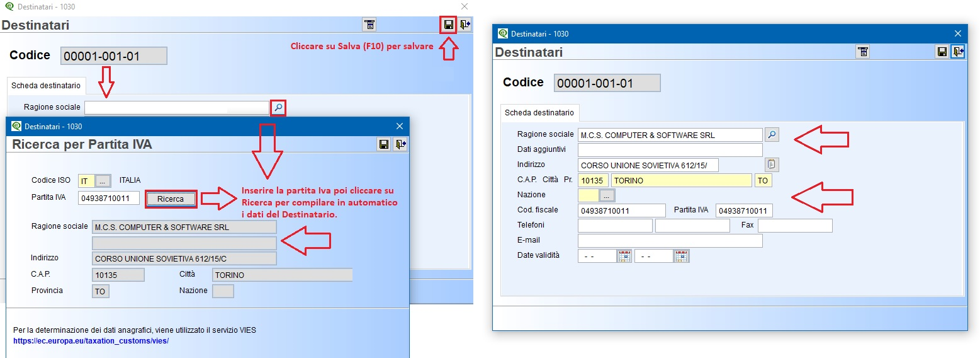Open magnifier search beside empty Ragione sociale field
Viewport: 980px width, 358px height.
[278, 108]
